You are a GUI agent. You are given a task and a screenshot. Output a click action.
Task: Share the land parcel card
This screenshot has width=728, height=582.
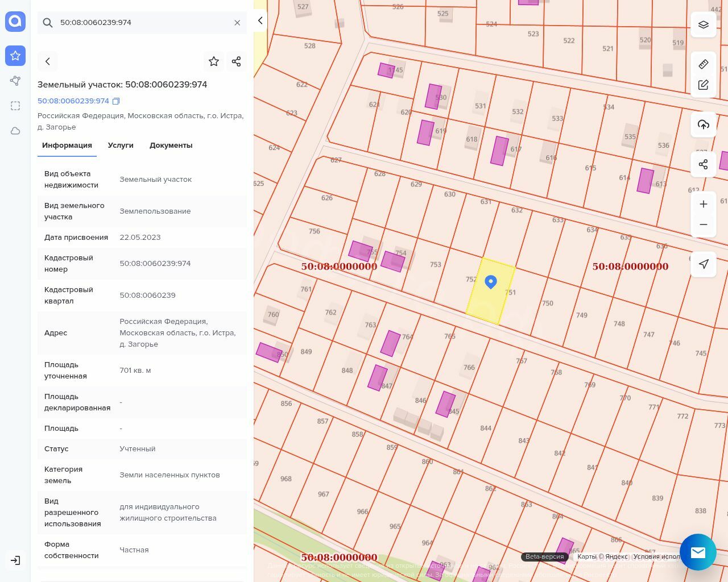tap(237, 61)
